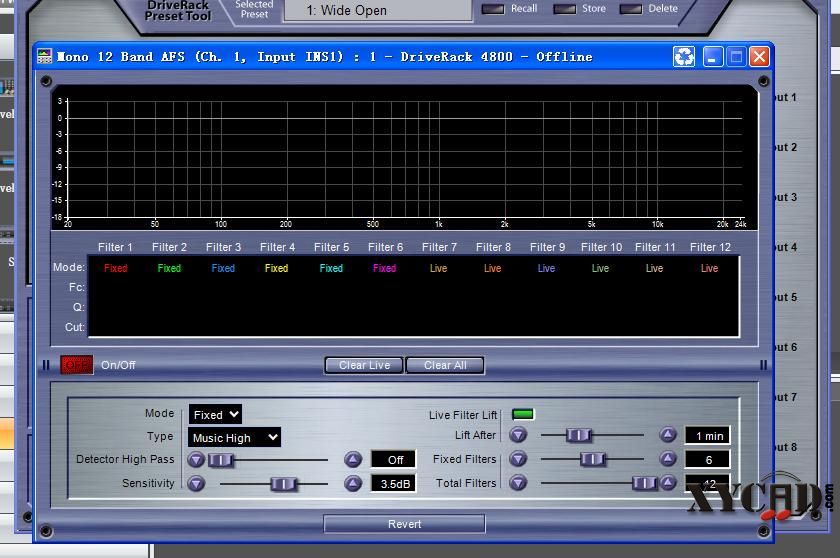Select Filter 7 Live mode cell
This screenshot has width=840, height=558.
pyautogui.click(x=438, y=268)
